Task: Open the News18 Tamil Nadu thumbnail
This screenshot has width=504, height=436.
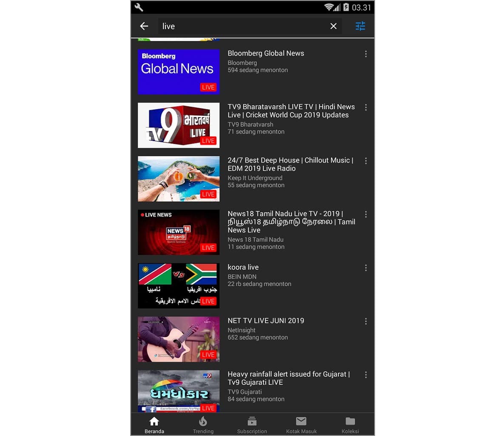Action: 179,232
